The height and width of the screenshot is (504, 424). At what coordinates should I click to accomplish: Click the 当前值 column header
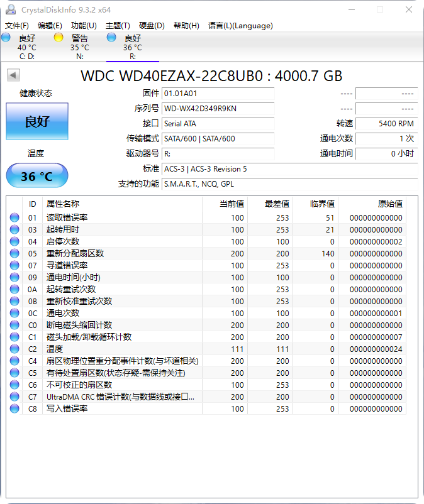pyautogui.click(x=225, y=204)
